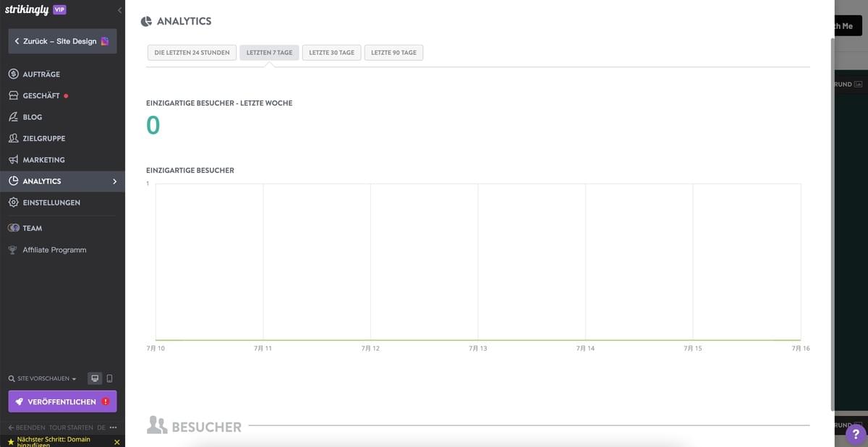
Task: Switch to desktop preview mode
Action: [95, 378]
